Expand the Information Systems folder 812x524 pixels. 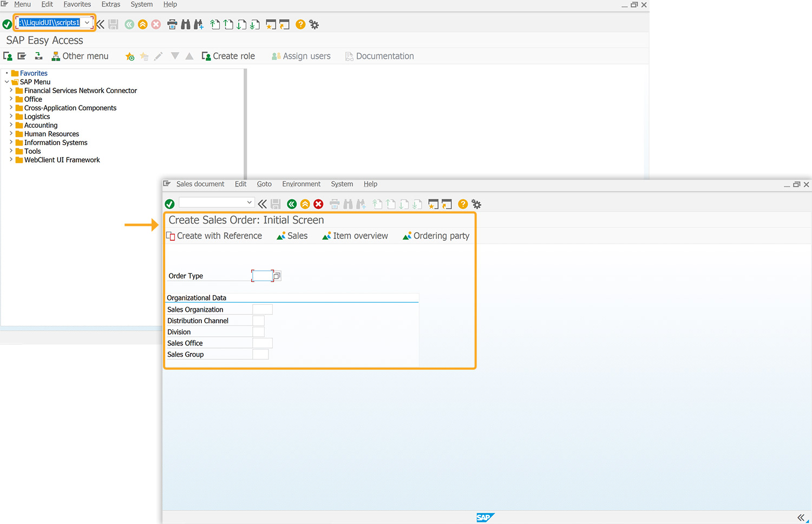click(11, 142)
